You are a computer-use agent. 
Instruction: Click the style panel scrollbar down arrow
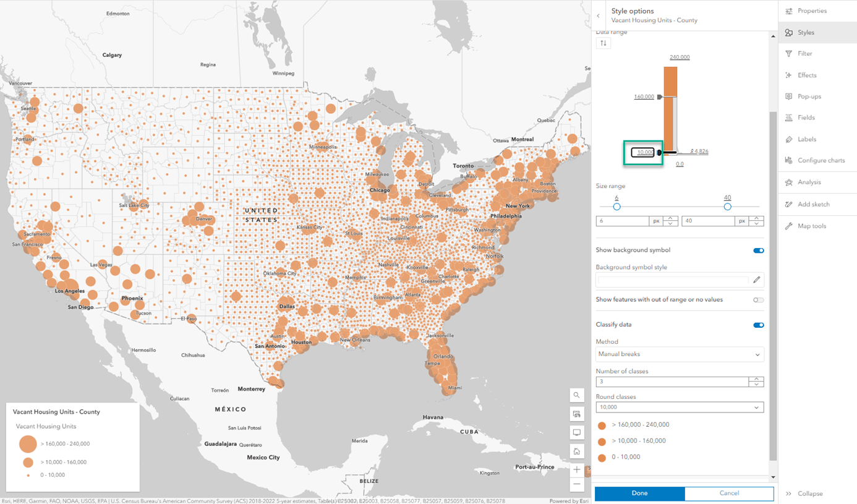[x=773, y=477]
